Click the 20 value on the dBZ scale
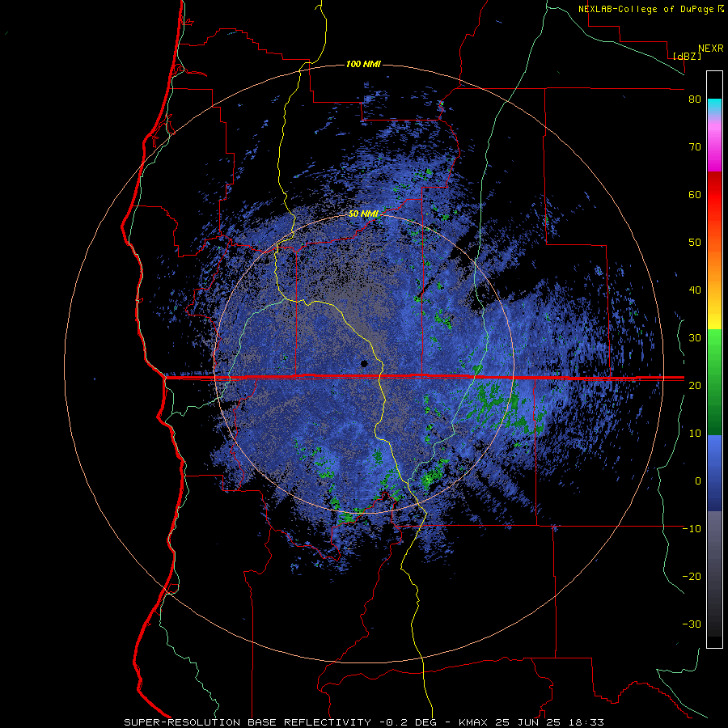The image size is (728, 728). (695, 385)
